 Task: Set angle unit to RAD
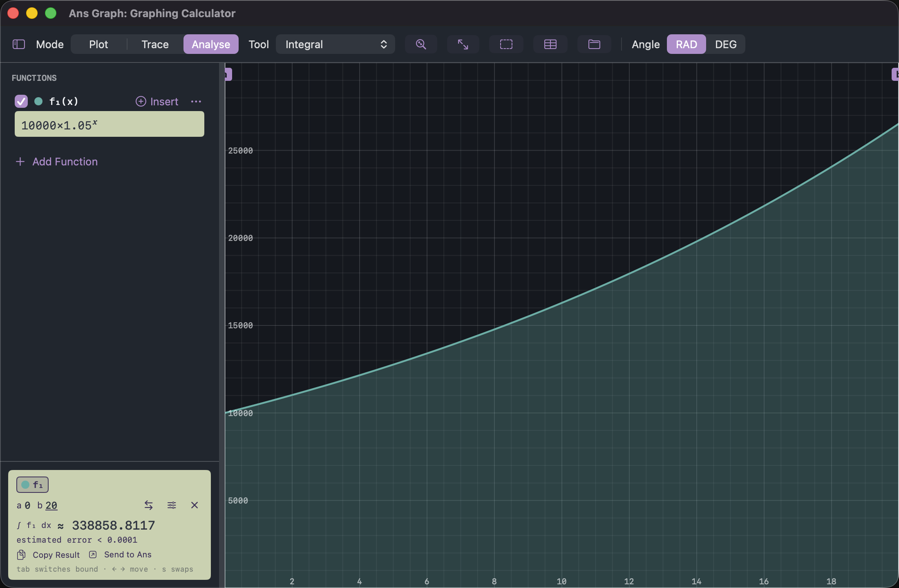[x=687, y=44]
